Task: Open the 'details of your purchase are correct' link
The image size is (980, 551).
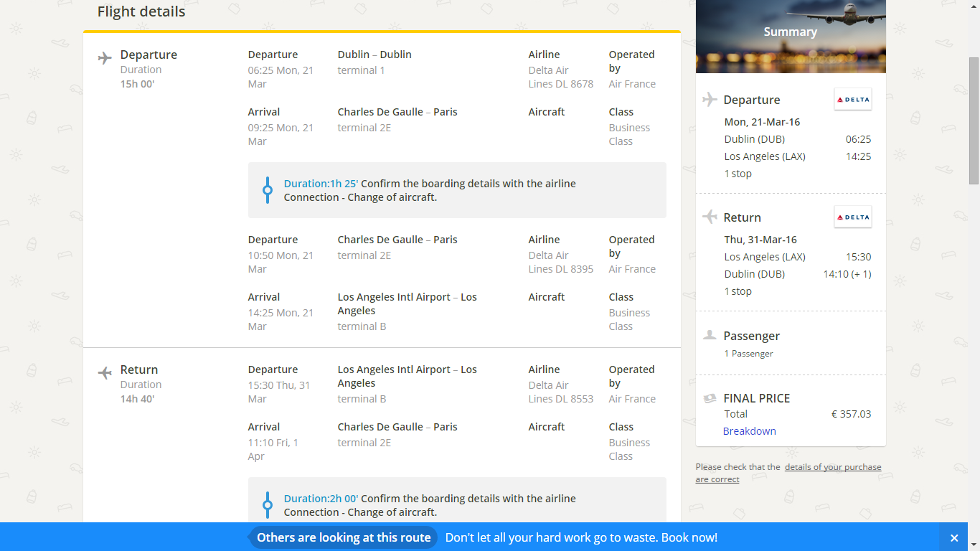Action: pos(788,473)
